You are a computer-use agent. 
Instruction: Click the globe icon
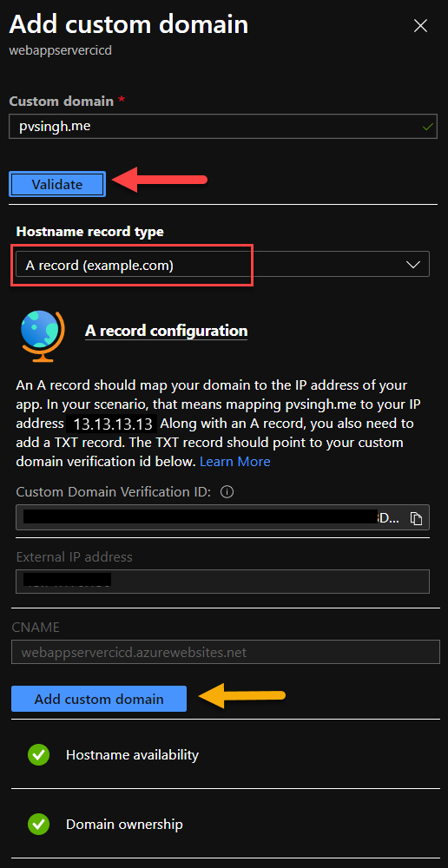pyautogui.click(x=42, y=336)
